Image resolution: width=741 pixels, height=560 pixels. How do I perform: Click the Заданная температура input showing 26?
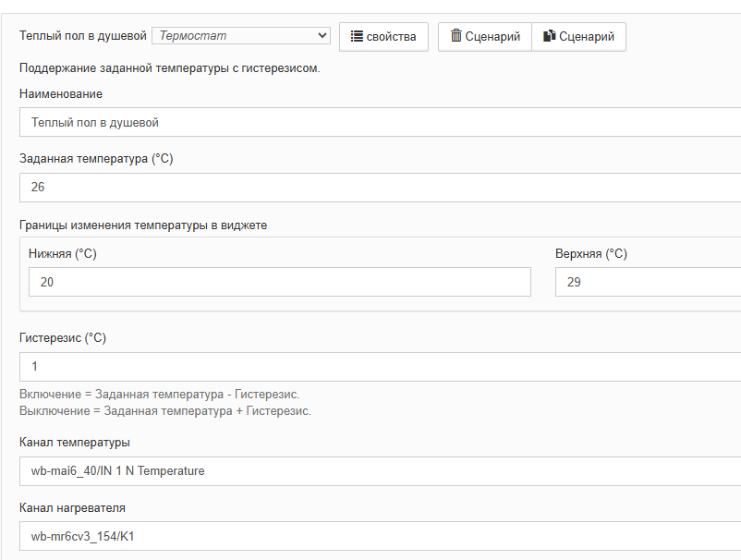pyautogui.click(x=379, y=188)
